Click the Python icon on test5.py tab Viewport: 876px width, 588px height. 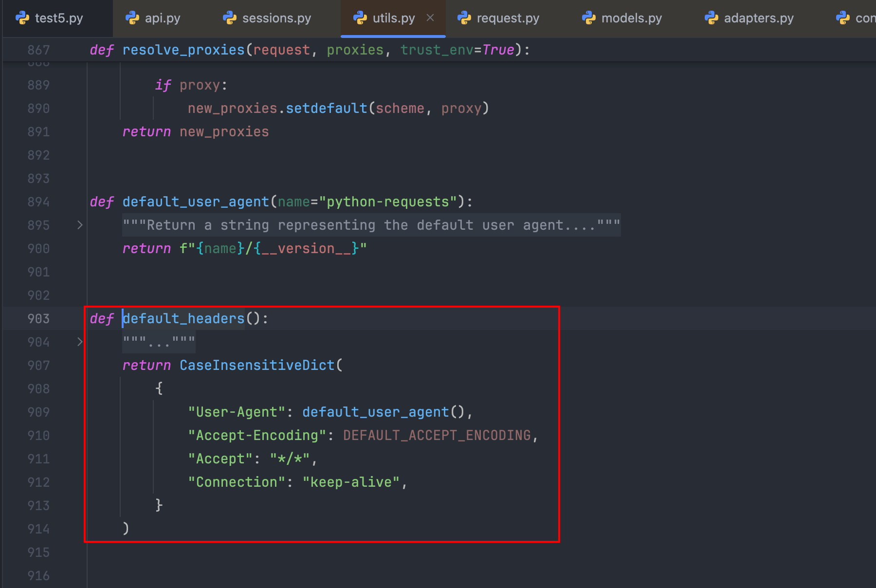pos(22,18)
